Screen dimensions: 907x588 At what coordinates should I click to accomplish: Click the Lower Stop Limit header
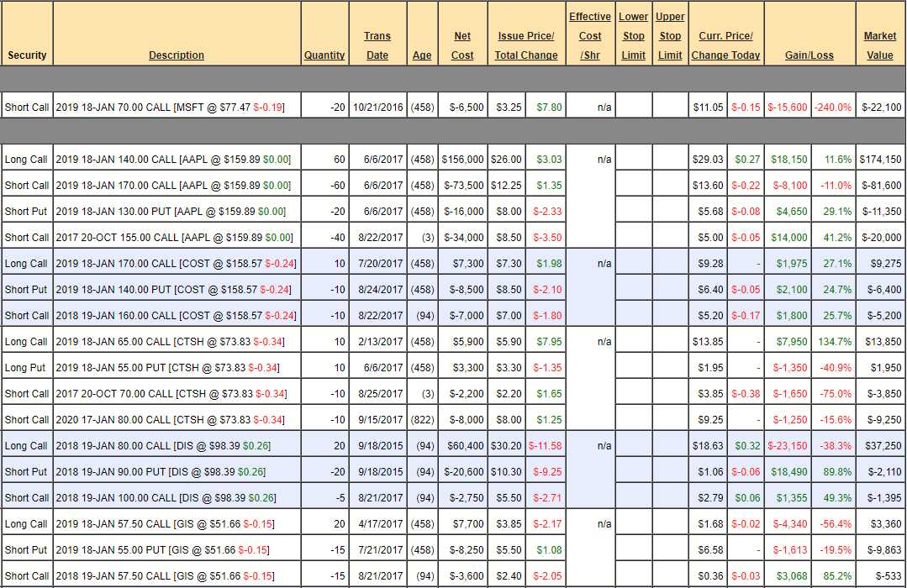coord(633,36)
